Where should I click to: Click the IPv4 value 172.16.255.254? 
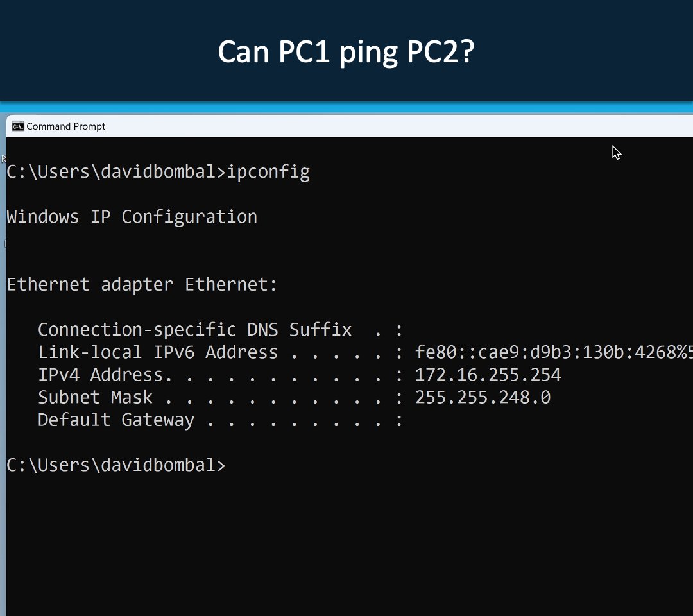point(488,375)
